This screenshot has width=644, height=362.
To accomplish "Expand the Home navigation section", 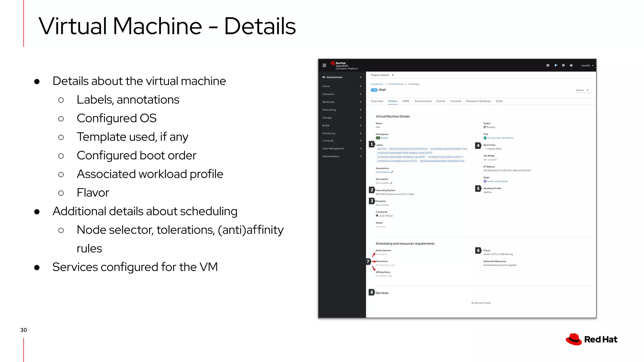I will (x=342, y=86).
